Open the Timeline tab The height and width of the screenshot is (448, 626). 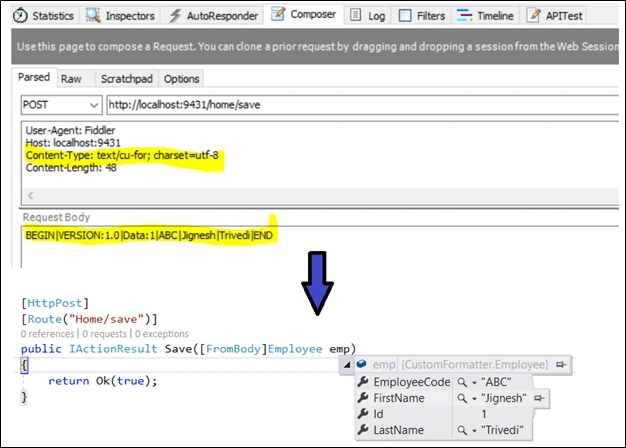tap(485, 16)
